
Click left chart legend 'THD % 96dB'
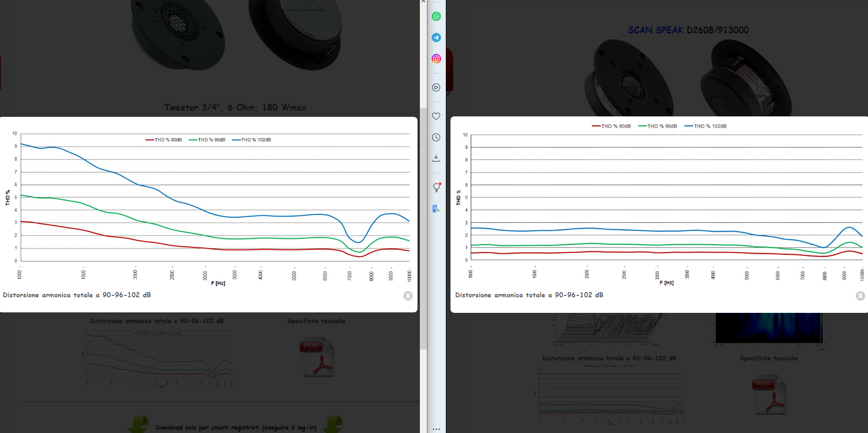pos(207,140)
